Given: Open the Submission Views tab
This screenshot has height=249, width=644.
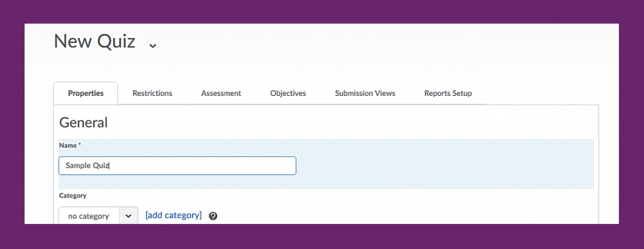Looking at the screenshot, I should click(365, 93).
